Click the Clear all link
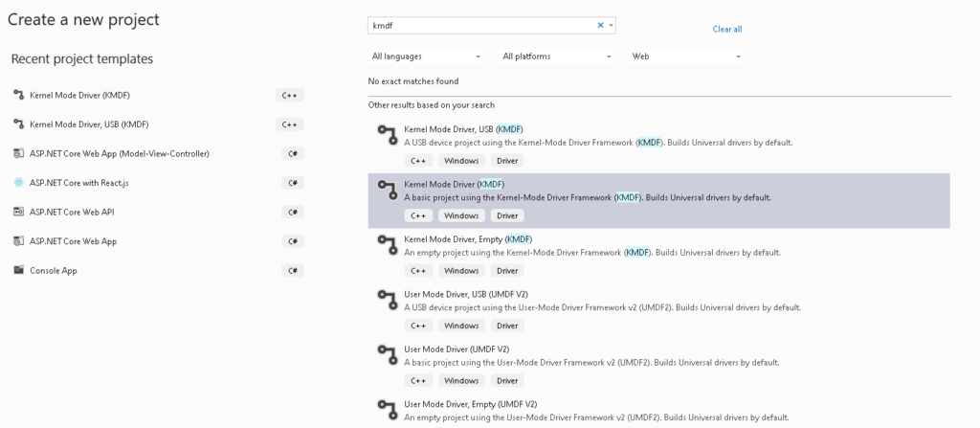Viewport: 980px width, 428px height. tap(727, 30)
